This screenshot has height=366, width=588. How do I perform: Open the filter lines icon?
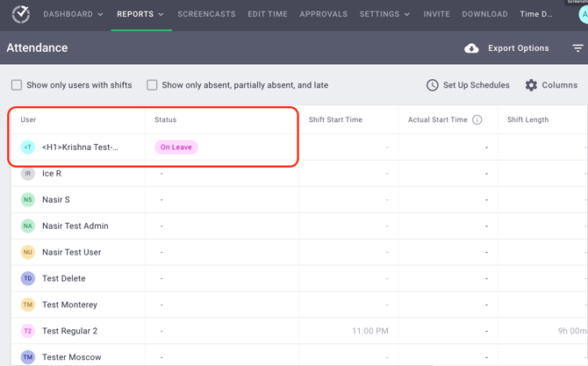pos(577,48)
